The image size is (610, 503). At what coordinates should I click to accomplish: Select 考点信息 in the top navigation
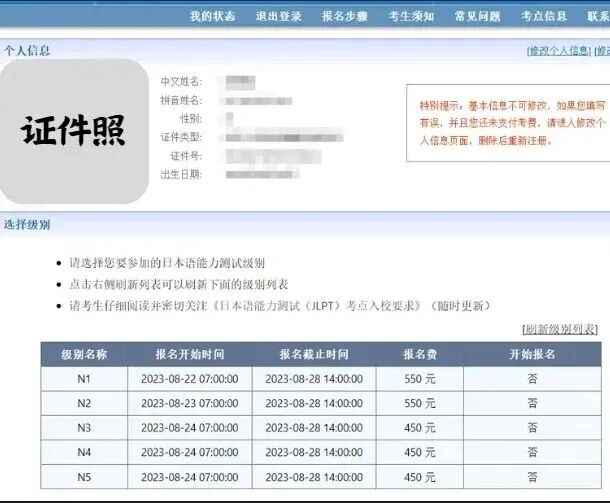click(x=543, y=17)
